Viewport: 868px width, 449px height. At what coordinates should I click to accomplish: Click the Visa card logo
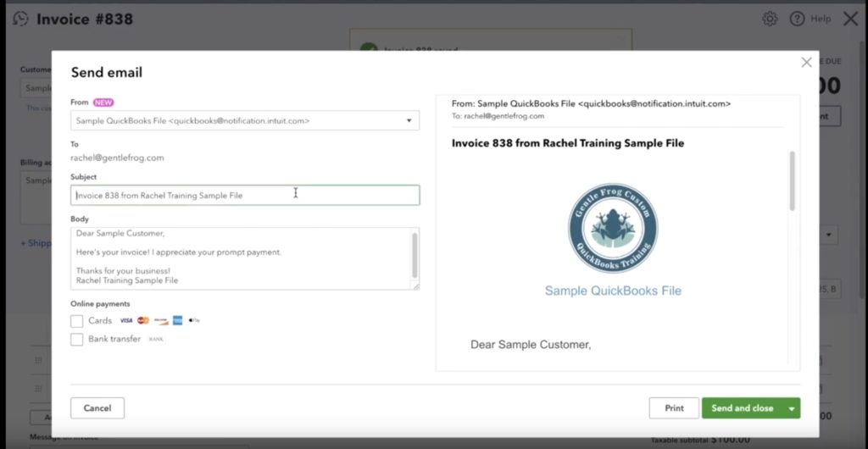click(x=126, y=321)
